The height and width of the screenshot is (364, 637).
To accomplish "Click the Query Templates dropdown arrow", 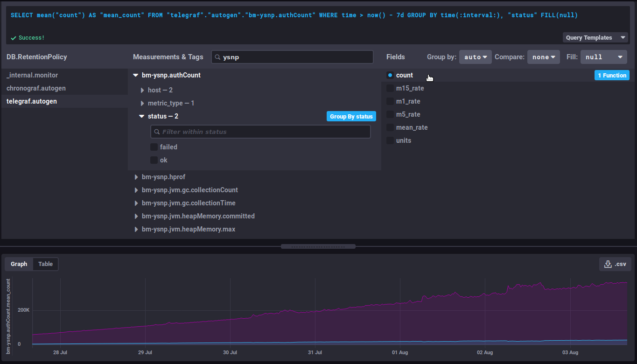I will pos(623,38).
